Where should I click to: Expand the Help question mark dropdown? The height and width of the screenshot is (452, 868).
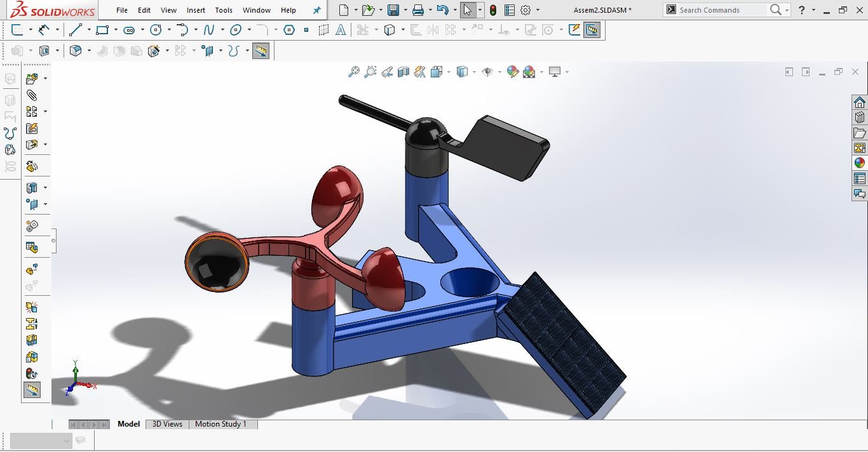click(x=814, y=10)
